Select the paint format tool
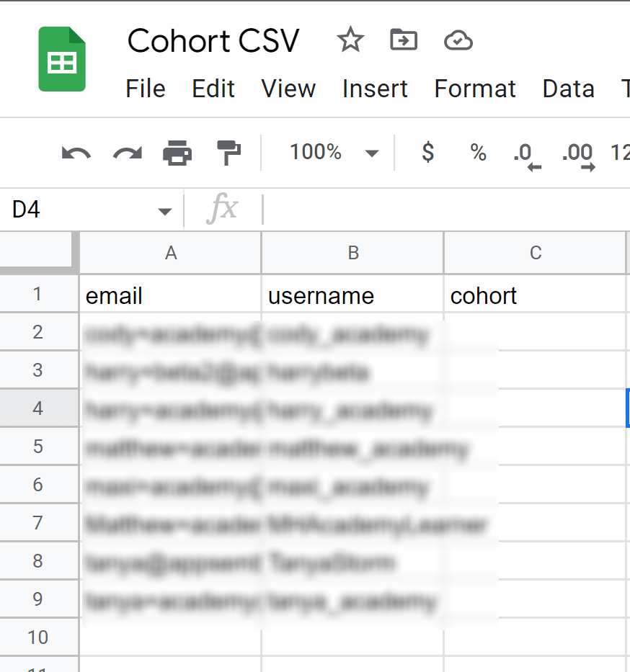This screenshot has width=630, height=672. 229,152
